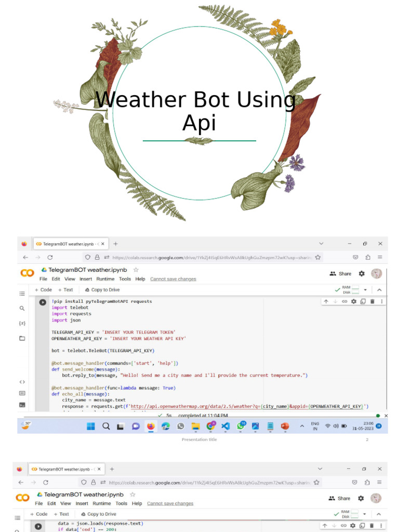This screenshot has height=532, width=399.
Task: Open the Runtime menu in the upper Colab window
Action: (105, 279)
